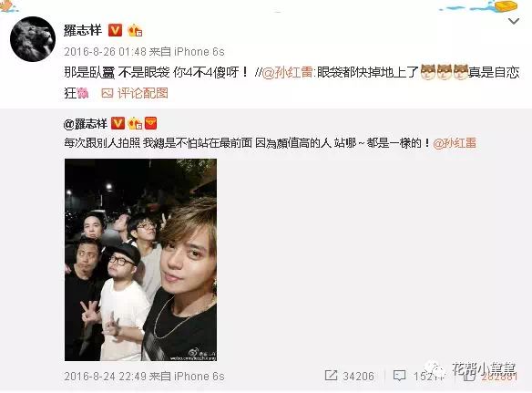532x393 pixels.
Task: Click the verified V badge in the quoted post
Action: [x=118, y=123]
